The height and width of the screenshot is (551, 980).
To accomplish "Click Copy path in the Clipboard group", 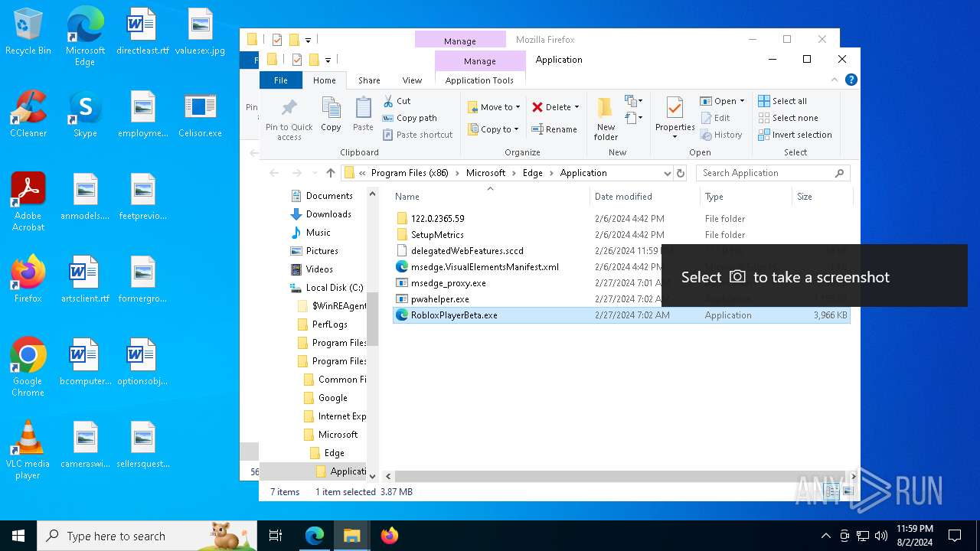I will click(x=410, y=118).
